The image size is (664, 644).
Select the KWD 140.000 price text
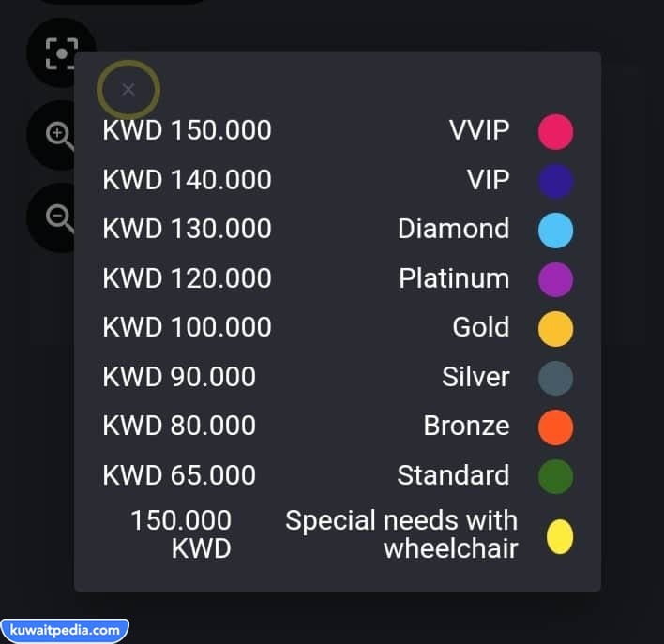(x=187, y=180)
